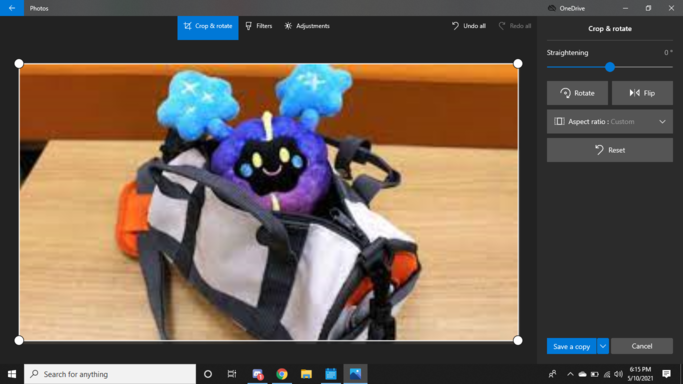Viewport: 683px width, 384px height.
Task: Click the Straightening slider handle
Action: (610, 67)
